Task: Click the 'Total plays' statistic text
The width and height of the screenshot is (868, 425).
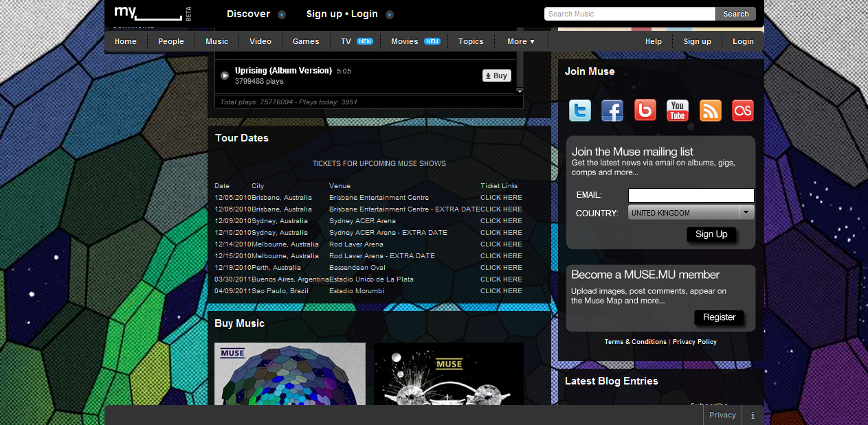Action: click(288, 102)
